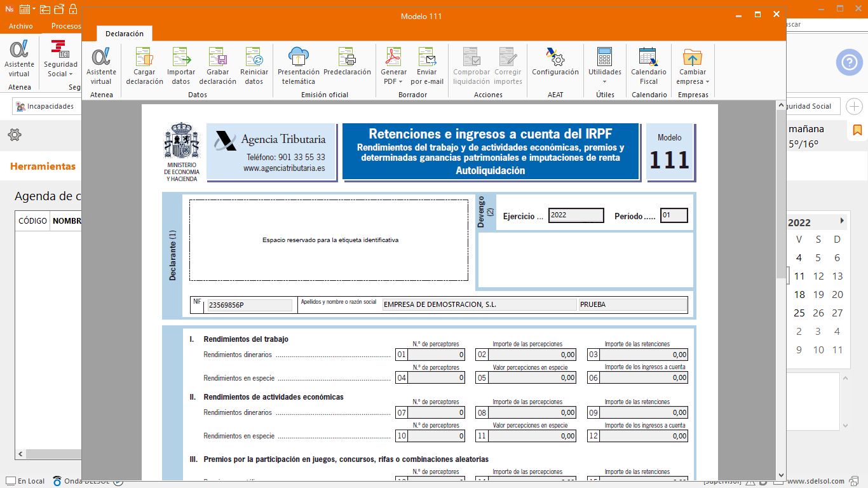
Task: Open the Archivo menu tab
Action: tap(21, 26)
